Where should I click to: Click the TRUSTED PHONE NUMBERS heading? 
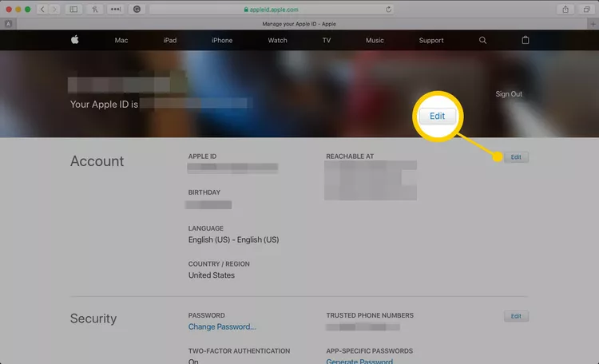(x=370, y=315)
